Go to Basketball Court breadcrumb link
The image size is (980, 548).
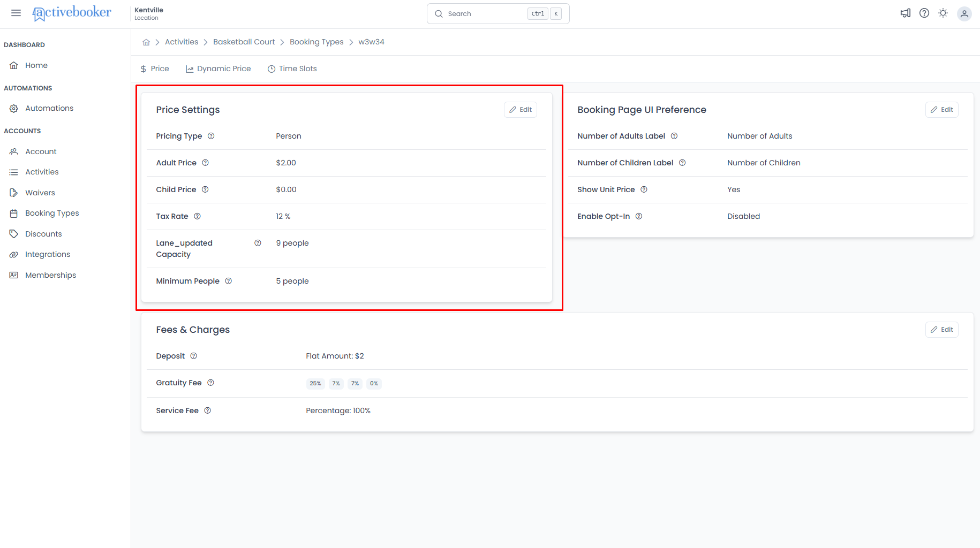click(244, 42)
